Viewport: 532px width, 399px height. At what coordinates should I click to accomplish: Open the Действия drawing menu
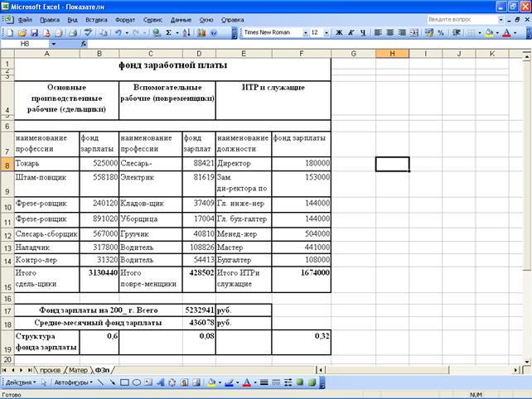[21, 382]
